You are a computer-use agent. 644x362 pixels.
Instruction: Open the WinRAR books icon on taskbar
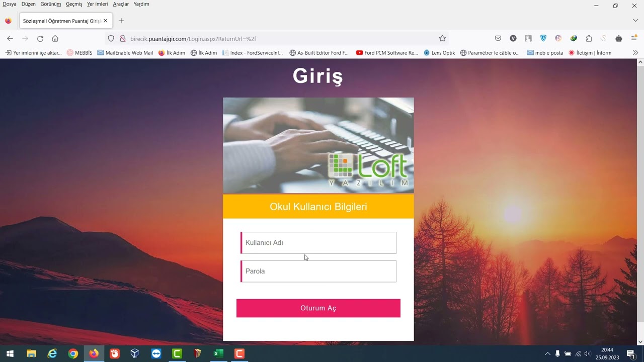click(x=198, y=353)
